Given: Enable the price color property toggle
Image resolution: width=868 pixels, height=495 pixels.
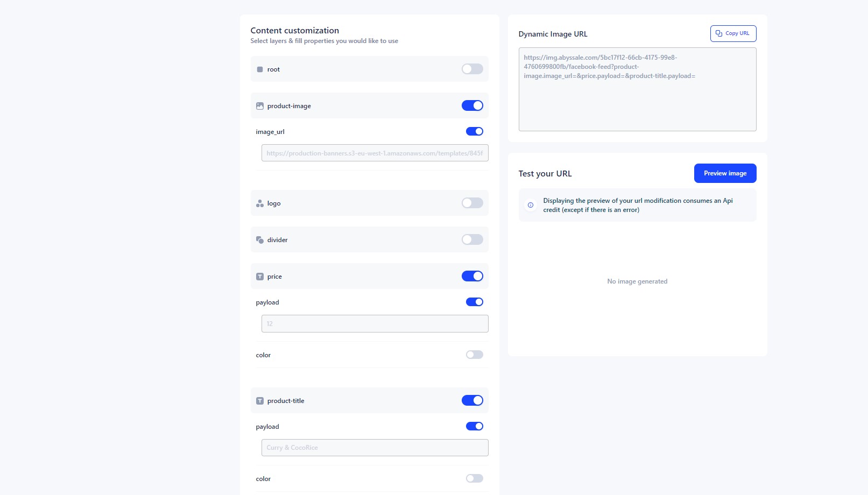Looking at the screenshot, I should pos(474,355).
